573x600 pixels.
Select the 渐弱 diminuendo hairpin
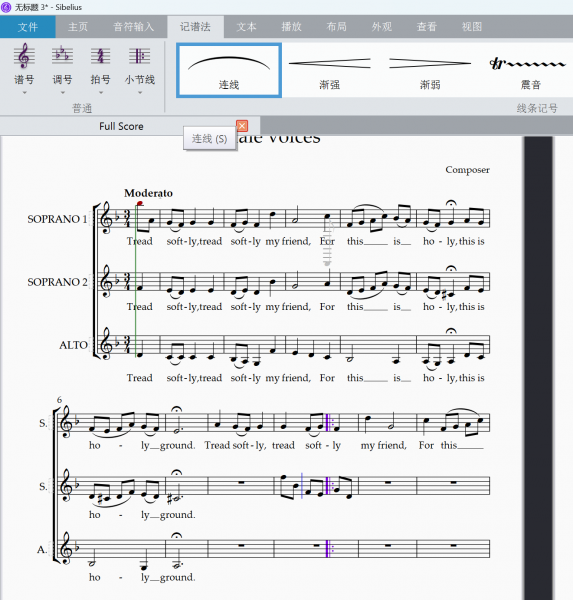(x=430, y=70)
